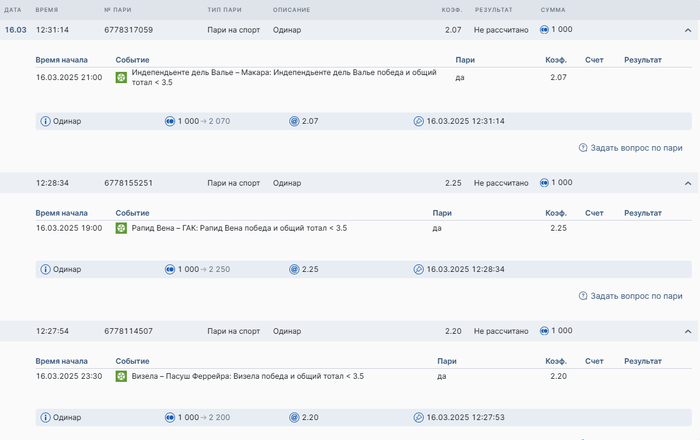Ask a question about the Рапид Вена bet
Viewport: 700px width, 440px height.
coord(630,296)
